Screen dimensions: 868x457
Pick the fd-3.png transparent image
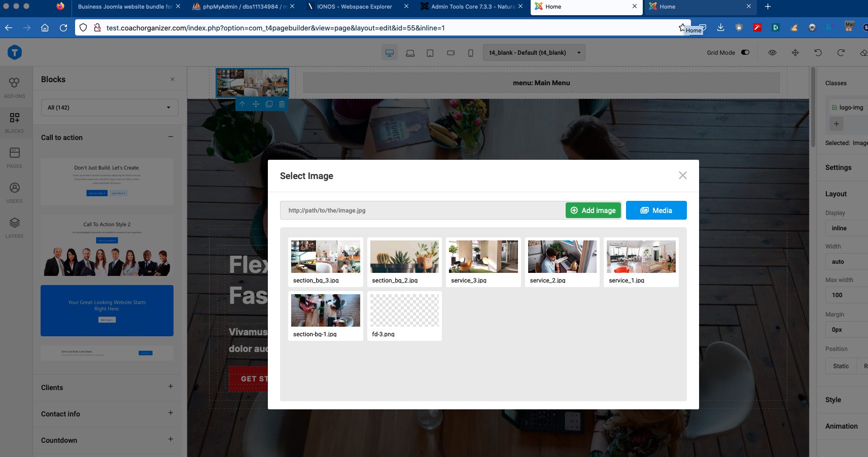coord(404,316)
